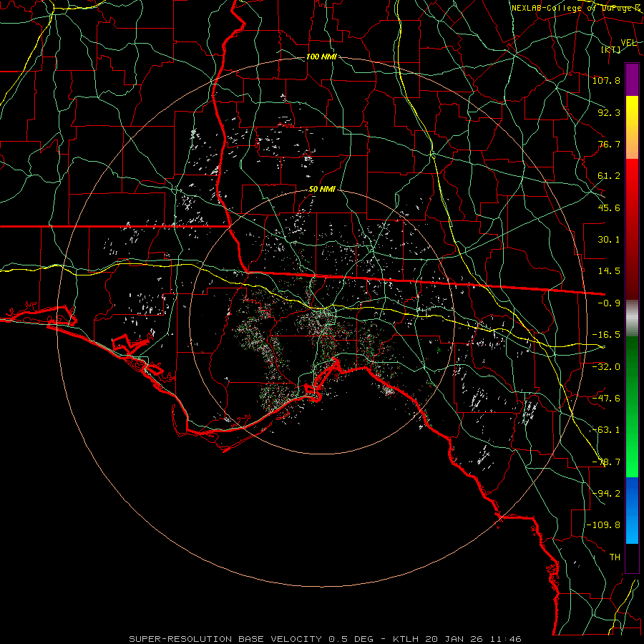
Task: Click the 107.8 velocity scale value
Action: 606,80
